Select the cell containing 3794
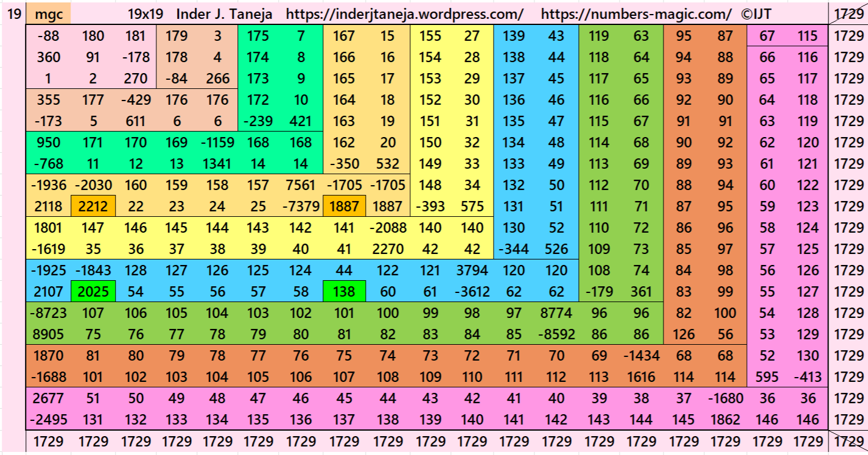Screen dimensions: 868x455 pos(472,270)
